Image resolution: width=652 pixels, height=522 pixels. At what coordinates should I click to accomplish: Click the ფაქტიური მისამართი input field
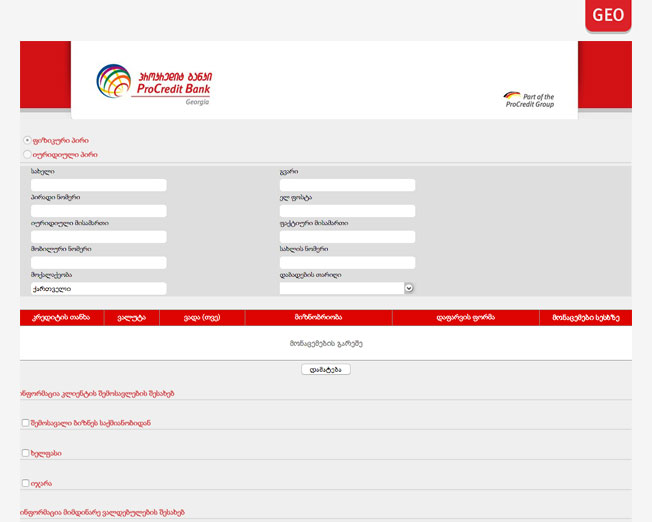tap(347, 237)
